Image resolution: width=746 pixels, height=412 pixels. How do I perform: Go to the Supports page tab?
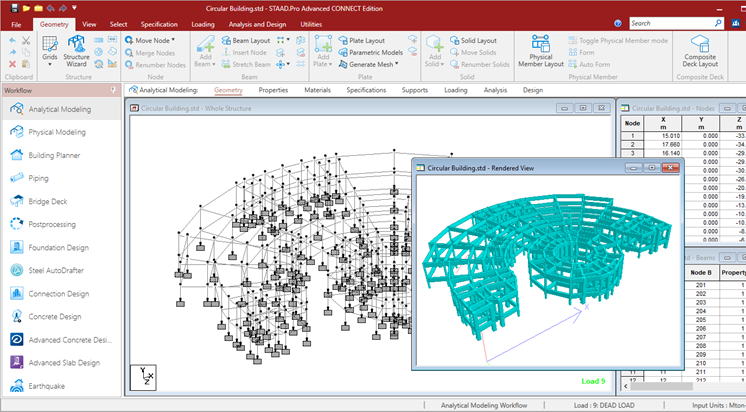pos(415,90)
